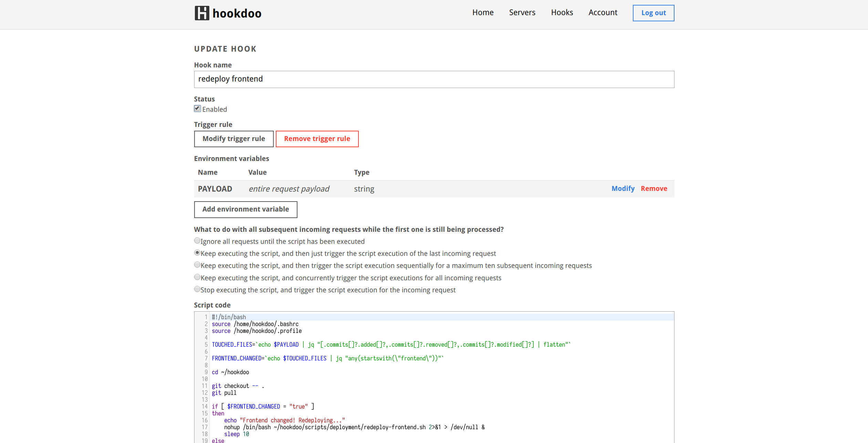Select trigger last incoming request option

point(197,253)
